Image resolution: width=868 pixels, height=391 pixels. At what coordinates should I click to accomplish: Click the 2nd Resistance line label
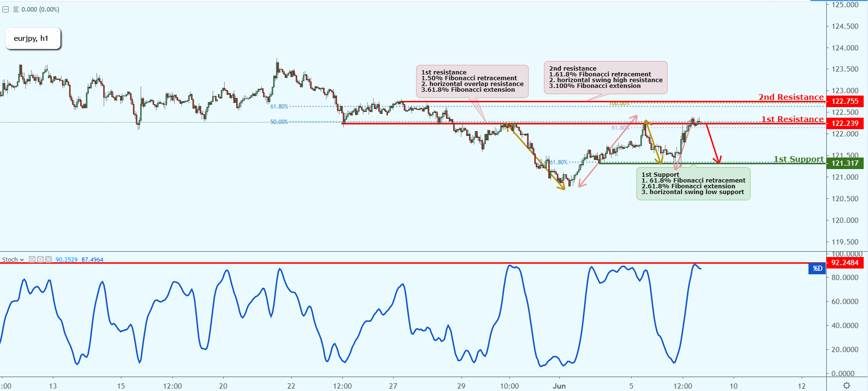(x=791, y=97)
